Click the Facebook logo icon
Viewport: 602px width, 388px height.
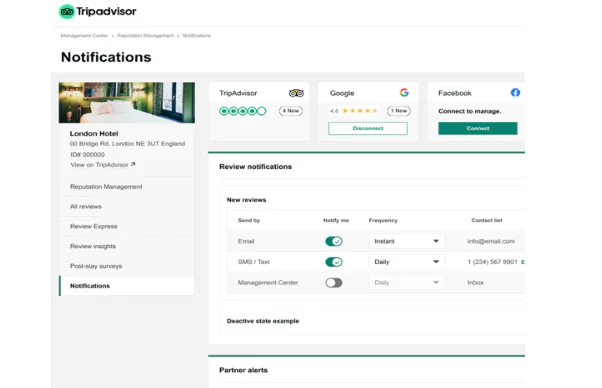515,92
